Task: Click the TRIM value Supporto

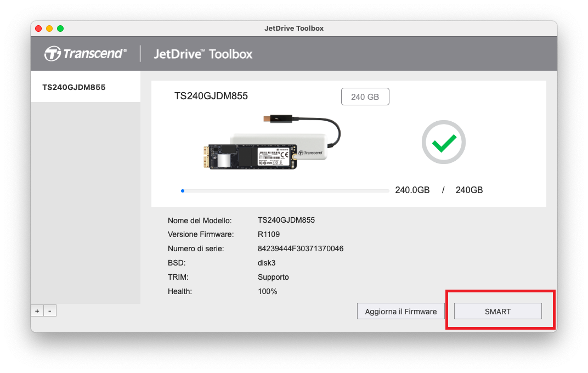Action: [x=273, y=277]
